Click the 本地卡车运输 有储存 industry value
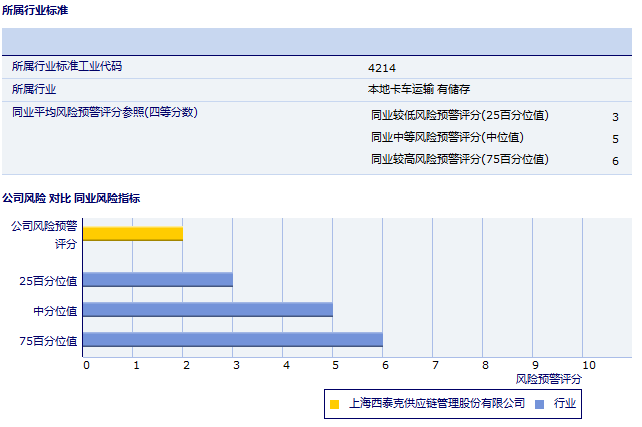The image size is (642, 427). pos(419,89)
